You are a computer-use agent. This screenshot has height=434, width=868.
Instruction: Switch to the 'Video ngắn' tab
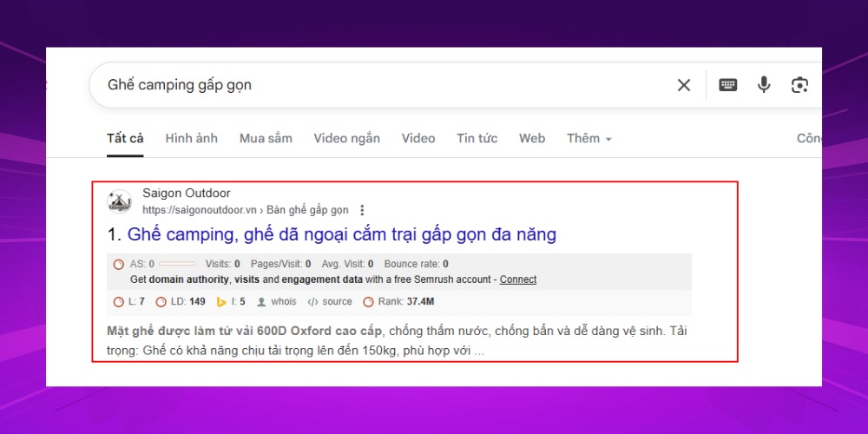[x=347, y=138]
